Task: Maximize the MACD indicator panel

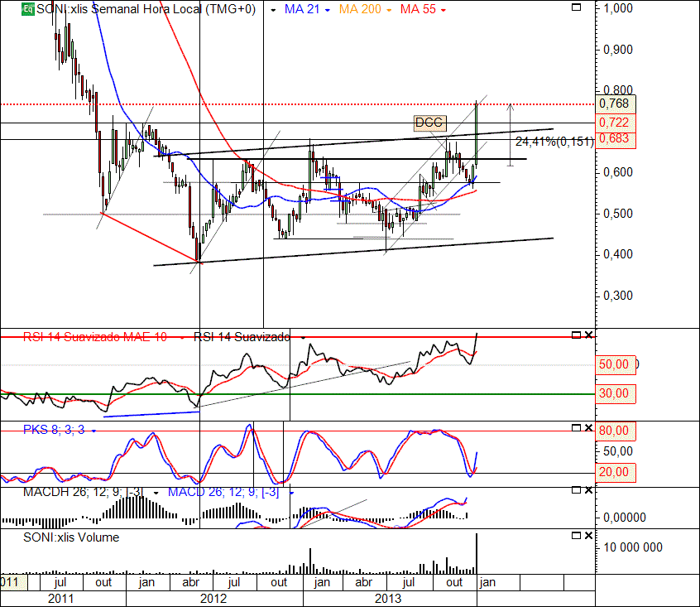Action: (577, 490)
